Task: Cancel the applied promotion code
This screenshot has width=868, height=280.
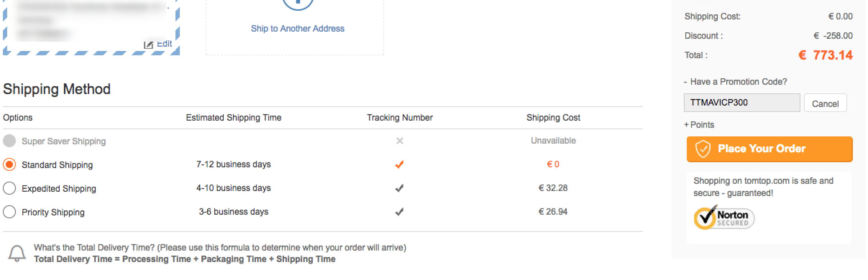Action: point(825,103)
